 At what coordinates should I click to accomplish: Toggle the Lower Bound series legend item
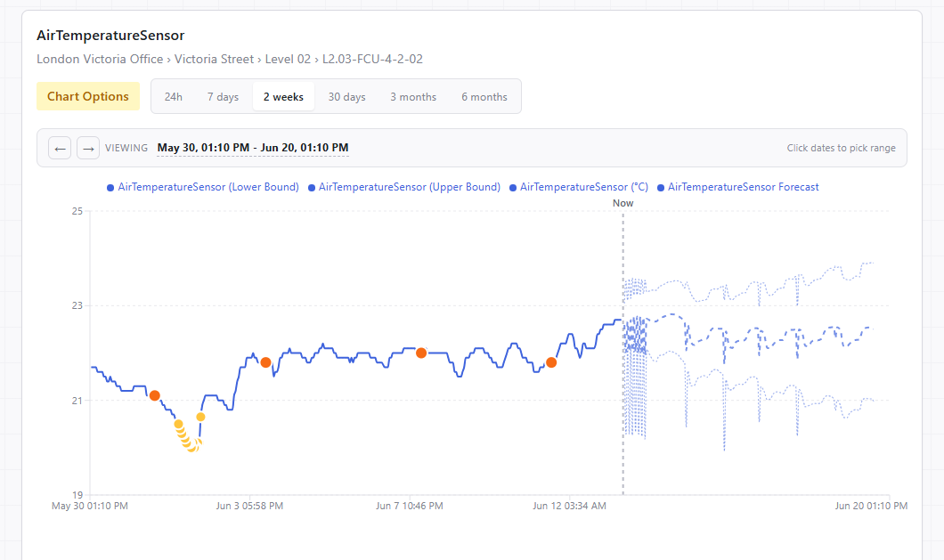pos(203,187)
